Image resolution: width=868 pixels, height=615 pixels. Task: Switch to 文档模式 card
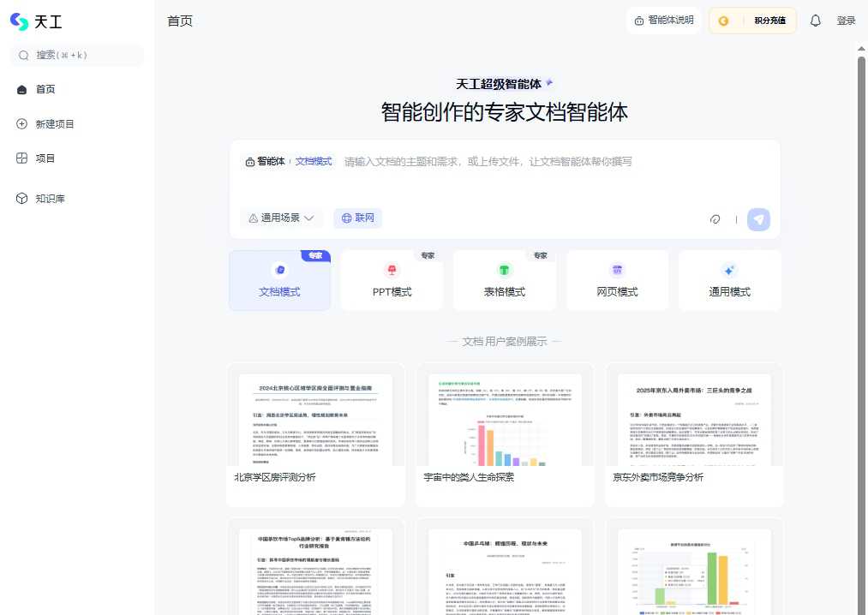click(x=279, y=280)
